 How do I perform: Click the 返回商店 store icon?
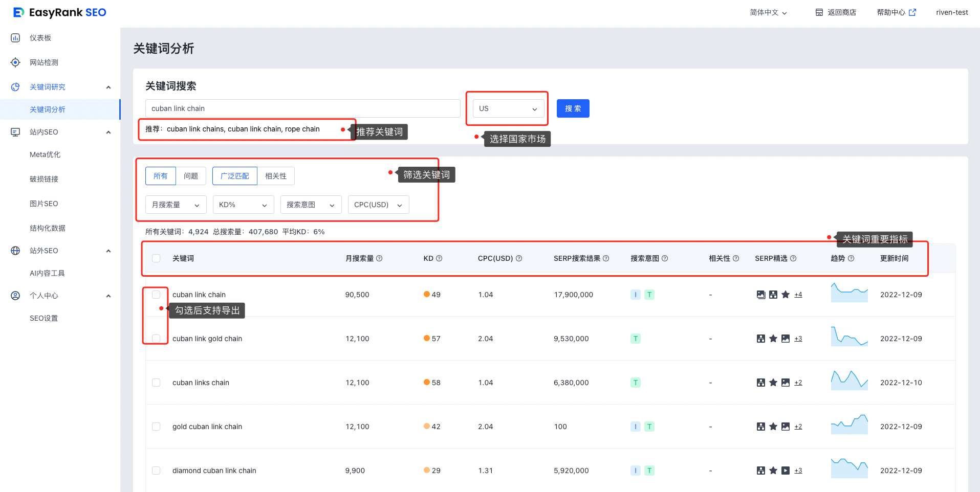tap(819, 12)
